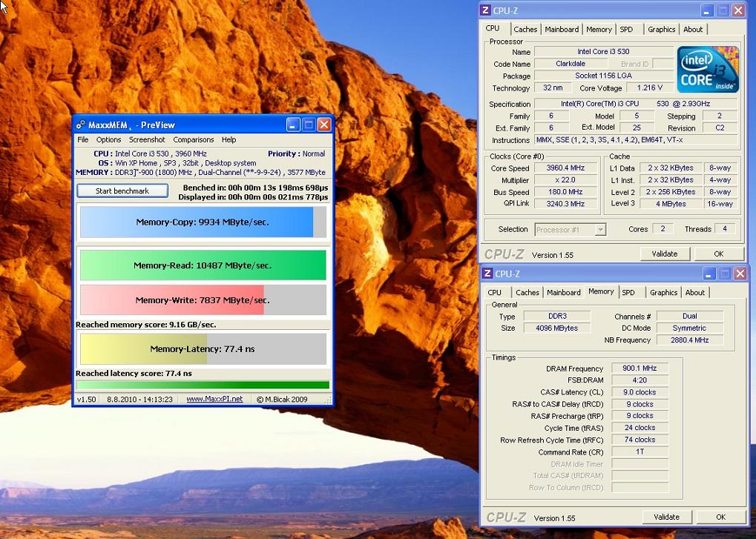
Task: Click the Memory-Read 10487 MByte/sec bar
Action: (203, 265)
